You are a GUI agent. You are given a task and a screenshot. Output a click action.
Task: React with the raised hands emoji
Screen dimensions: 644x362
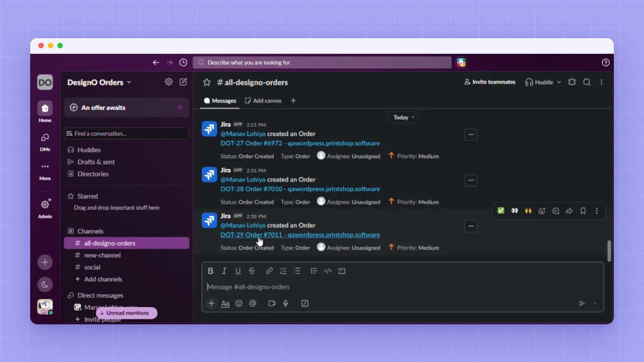[x=528, y=211]
